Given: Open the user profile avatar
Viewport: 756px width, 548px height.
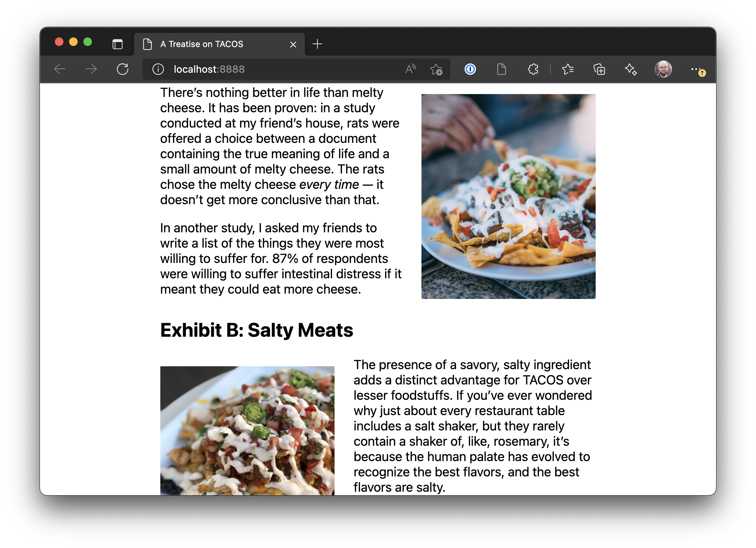Looking at the screenshot, I should [663, 69].
